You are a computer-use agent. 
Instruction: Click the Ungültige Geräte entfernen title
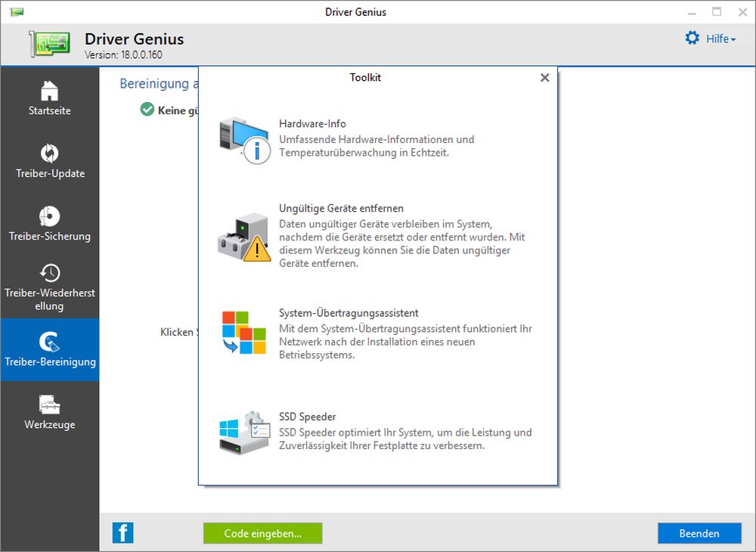coord(341,208)
